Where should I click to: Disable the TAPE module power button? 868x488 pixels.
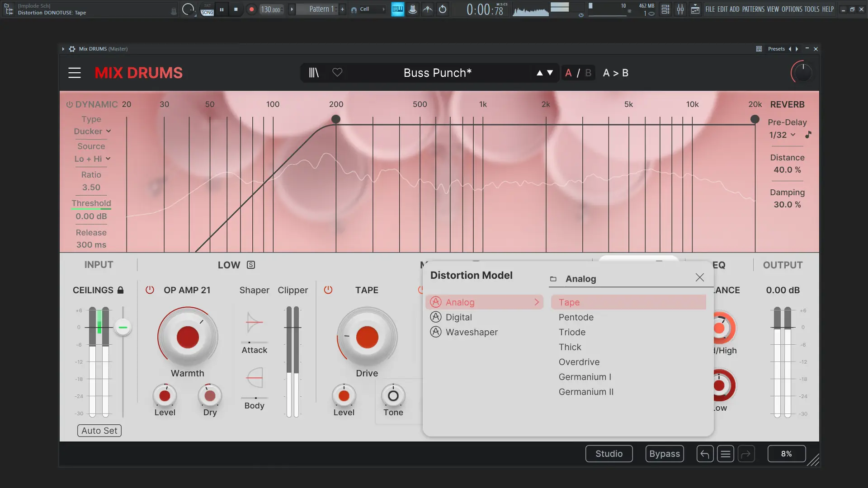coord(328,290)
